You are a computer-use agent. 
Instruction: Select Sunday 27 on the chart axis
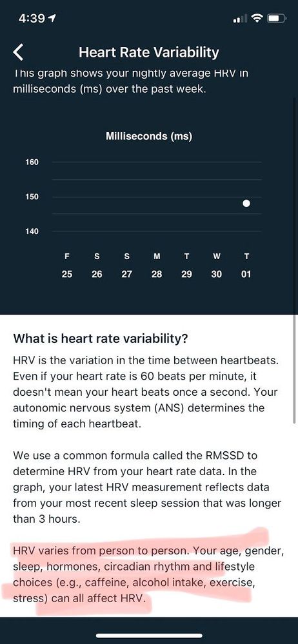[x=126, y=266]
